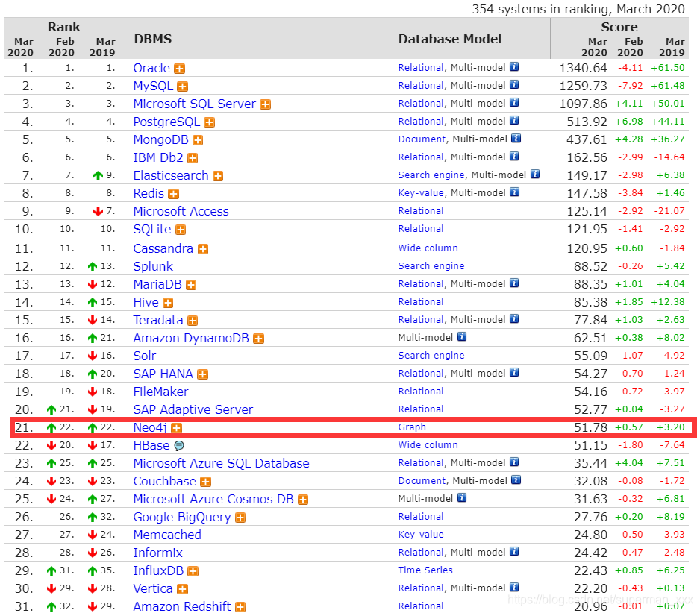Click the plus icon next to Cassandra
Viewport: 700px width, 613px height.
click(x=203, y=249)
